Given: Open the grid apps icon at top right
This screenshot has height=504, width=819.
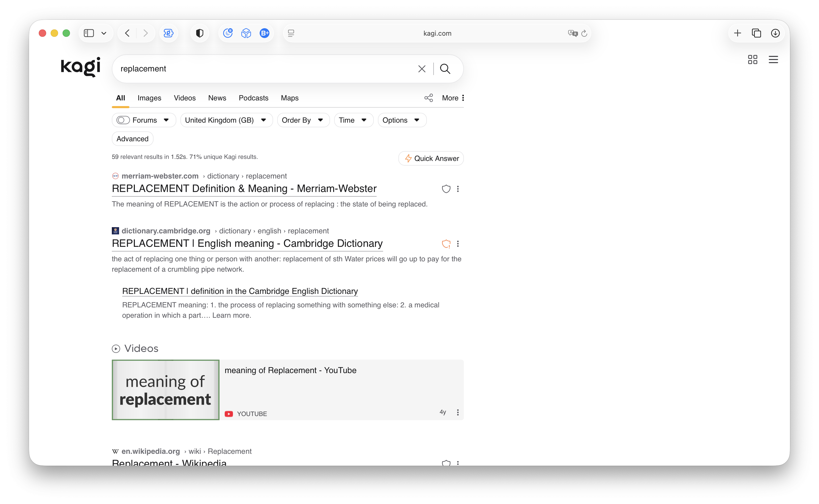Looking at the screenshot, I should point(752,60).
